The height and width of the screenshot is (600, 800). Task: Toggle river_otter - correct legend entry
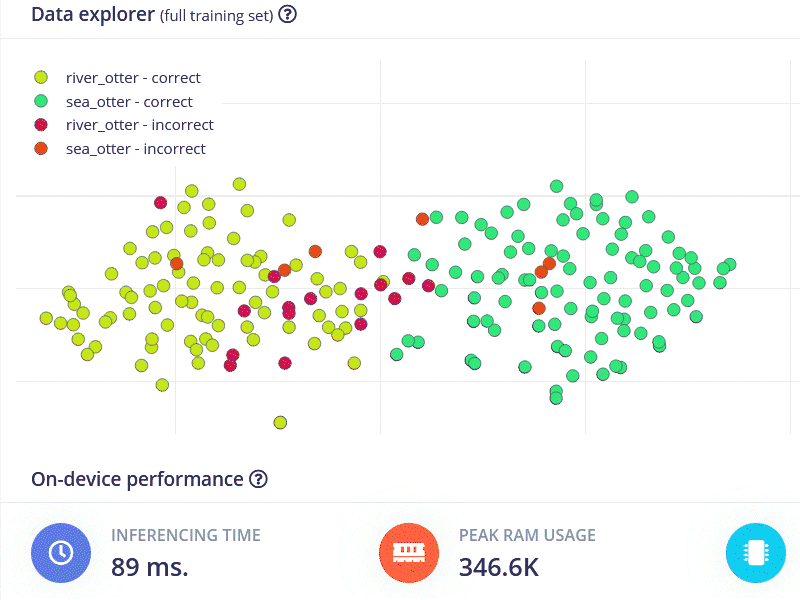pyautogui.click(x=133, y=78)
